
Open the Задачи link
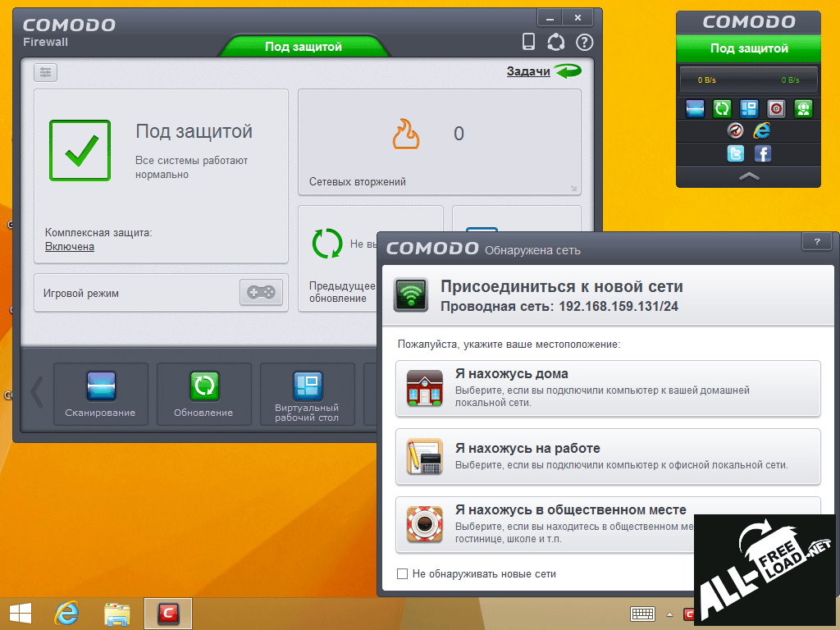[x=528, y=71]
